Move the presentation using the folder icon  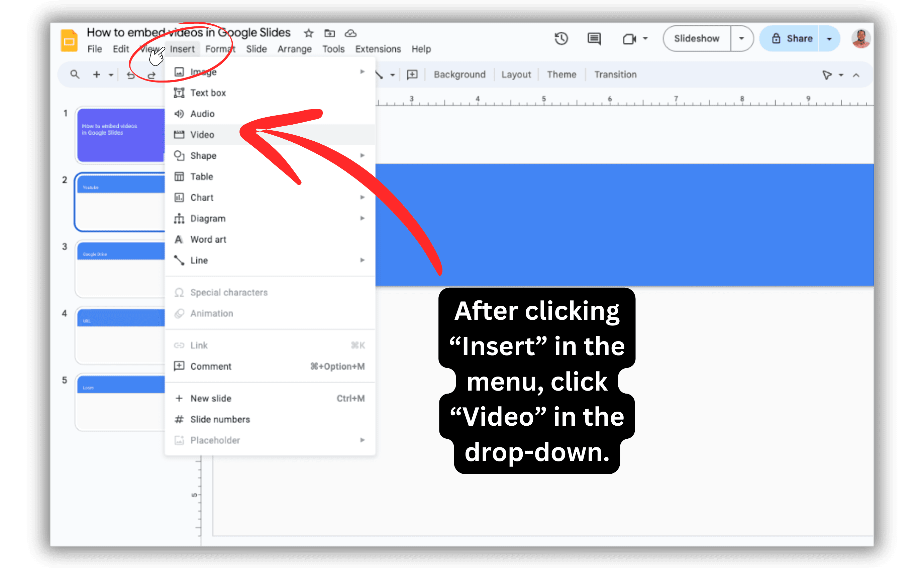point(329,33)
